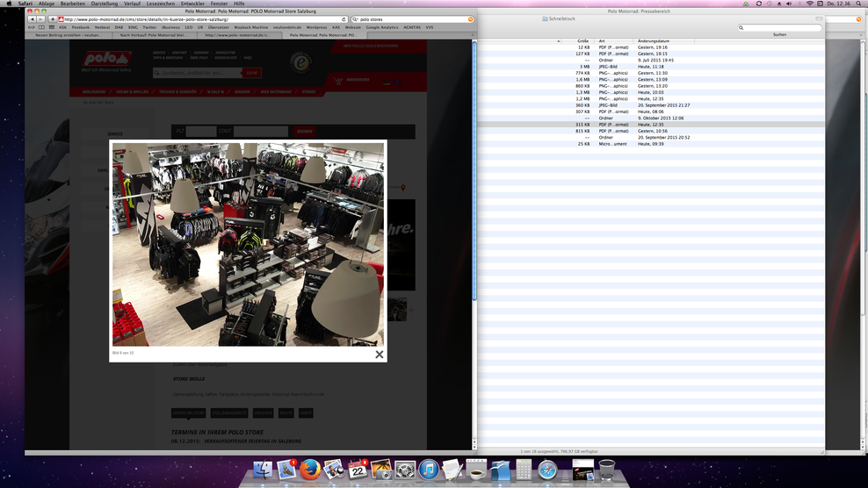Toggle Finder toolbar with the pill button
Image resolution: width=868 pixels, height=488 pixels.
819,18
